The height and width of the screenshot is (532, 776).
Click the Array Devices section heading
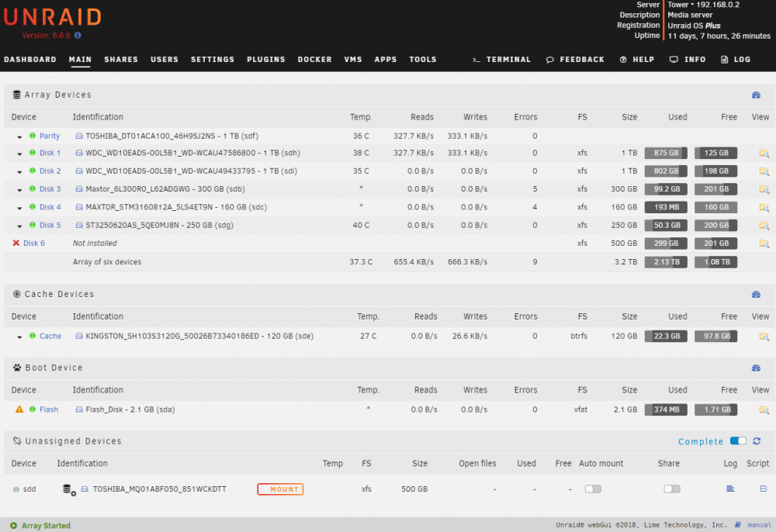click(x=58, y=95)
